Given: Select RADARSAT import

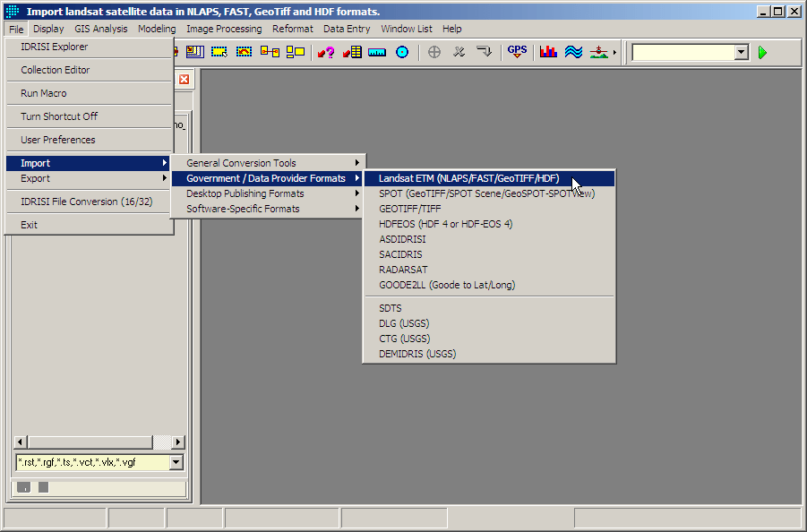Looking at the screenshot, I should (489, 270).
